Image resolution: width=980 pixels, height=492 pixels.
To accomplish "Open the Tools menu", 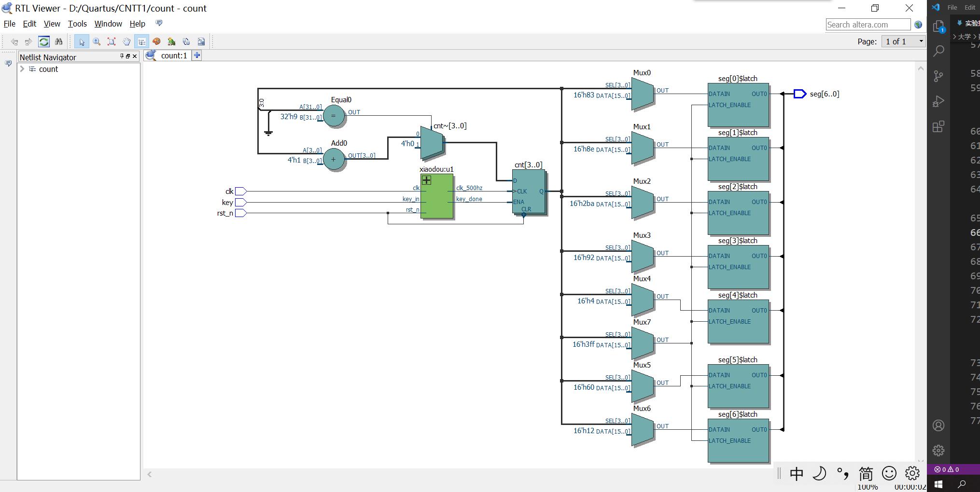I will (x=77, y=24).
